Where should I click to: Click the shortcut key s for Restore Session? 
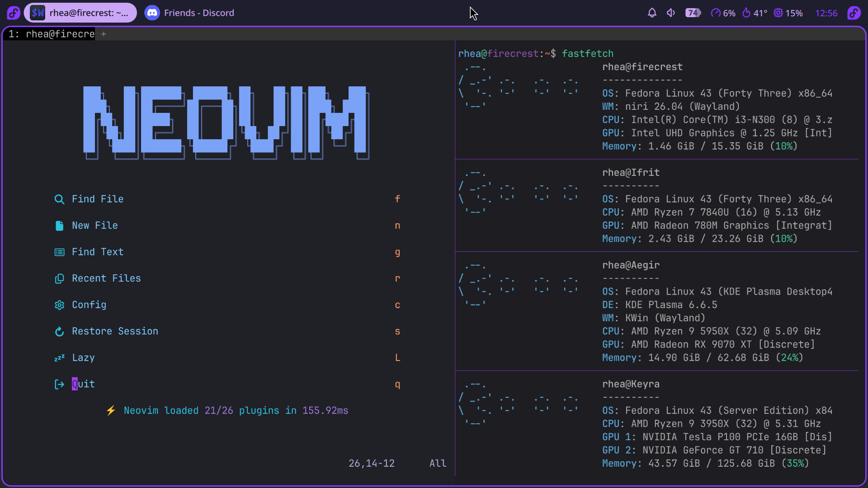click(x=397, y=331)
